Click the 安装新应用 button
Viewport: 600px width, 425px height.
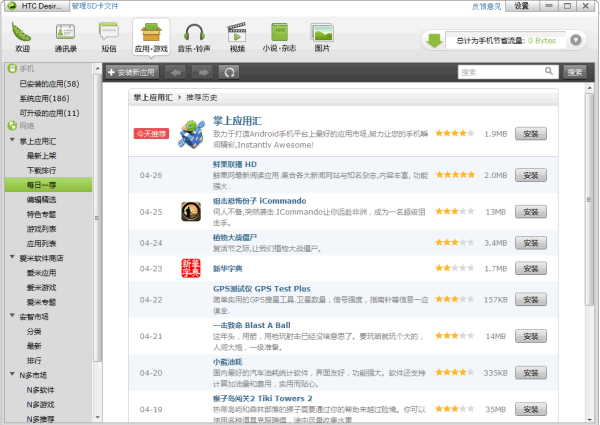(131, 72)
